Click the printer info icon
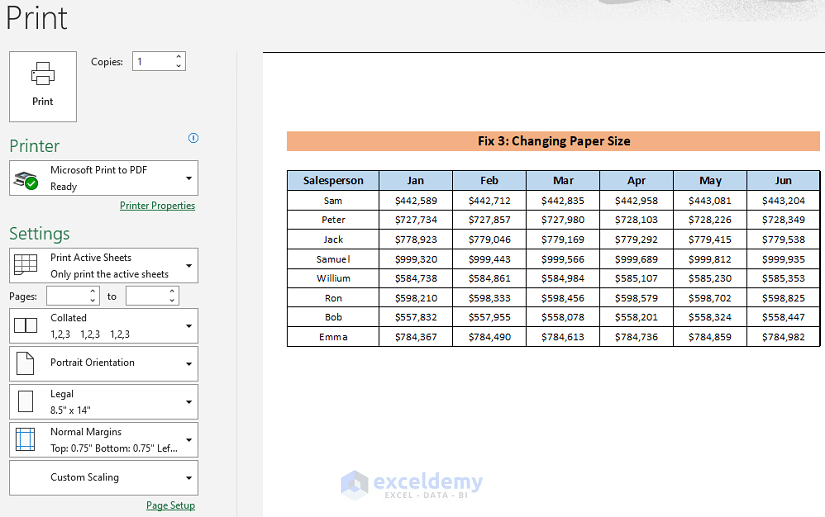 click(x=193, y=138)
